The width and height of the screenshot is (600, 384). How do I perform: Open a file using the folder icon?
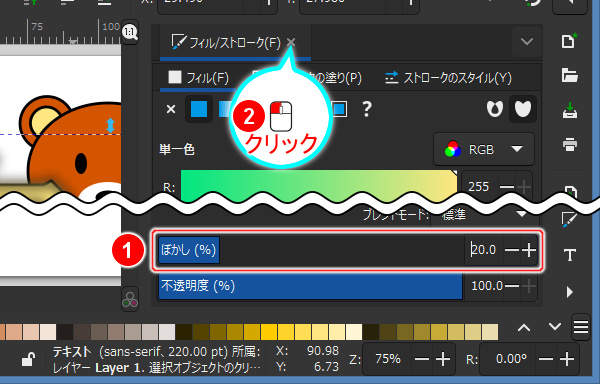coord(569,75)
